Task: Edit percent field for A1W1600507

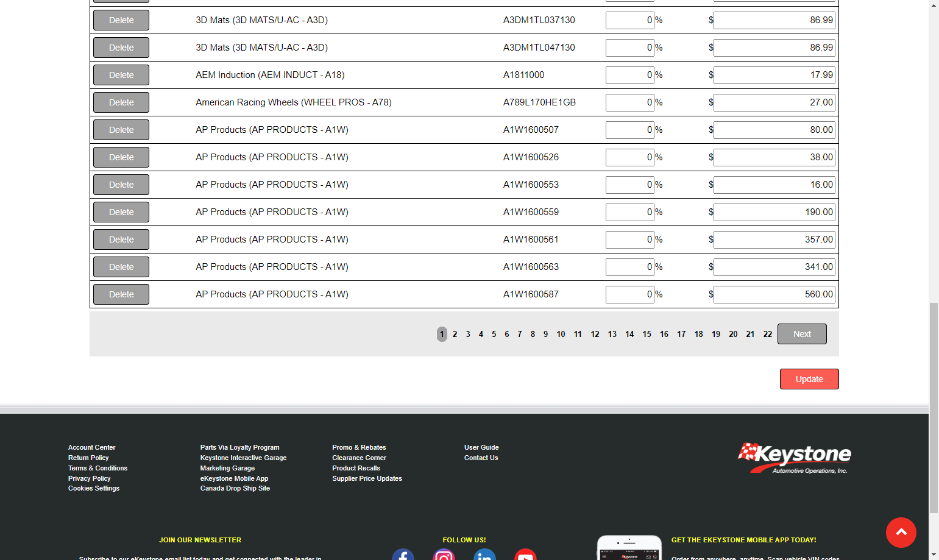Action: point(630,130)
